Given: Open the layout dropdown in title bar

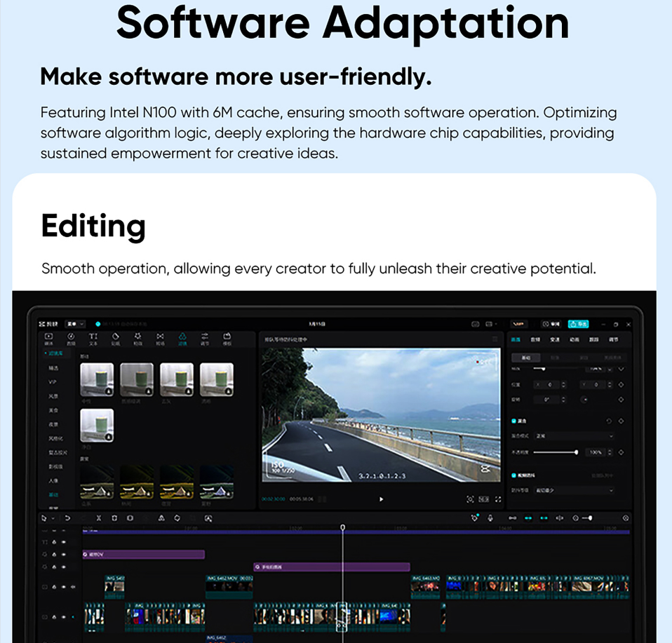Looking at the screenshot, I should 491,324.
